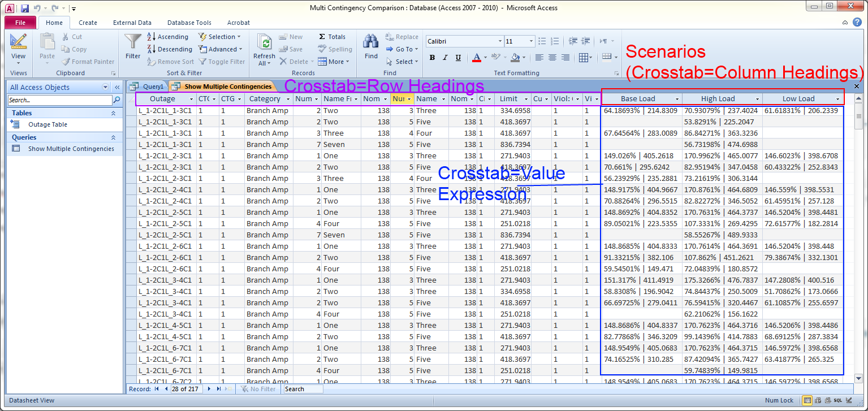Sort the column Ascending
The image size is (868, 411).
coord(168,37)
